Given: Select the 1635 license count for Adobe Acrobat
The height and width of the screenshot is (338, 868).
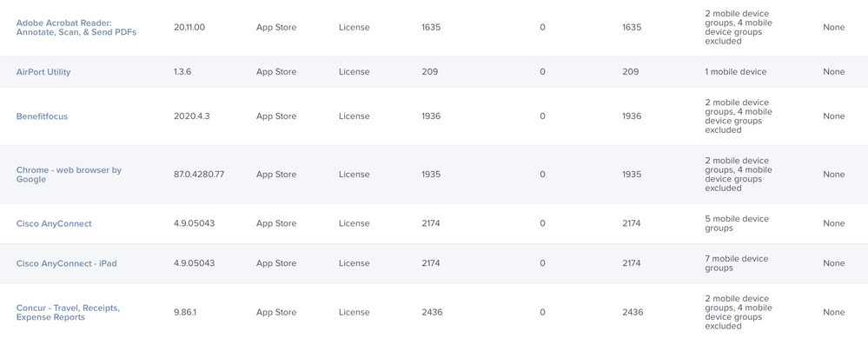Looking at the screenshot, I should 431,27.
